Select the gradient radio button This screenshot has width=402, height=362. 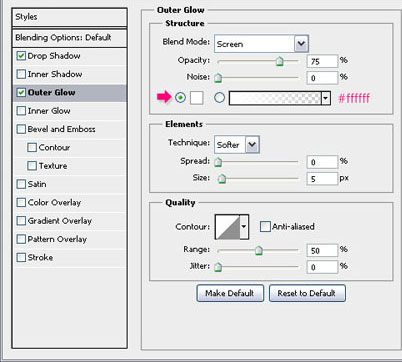pos(219,98)
